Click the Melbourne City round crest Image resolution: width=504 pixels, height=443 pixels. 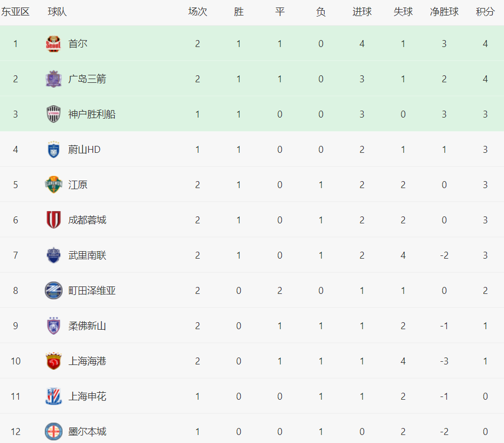(53, 431)
